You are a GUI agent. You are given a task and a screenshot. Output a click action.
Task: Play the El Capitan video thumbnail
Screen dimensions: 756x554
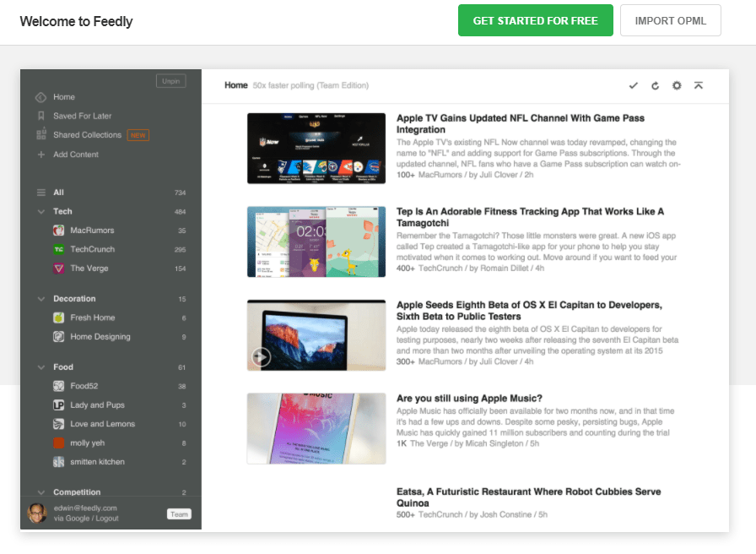point(261,357)
